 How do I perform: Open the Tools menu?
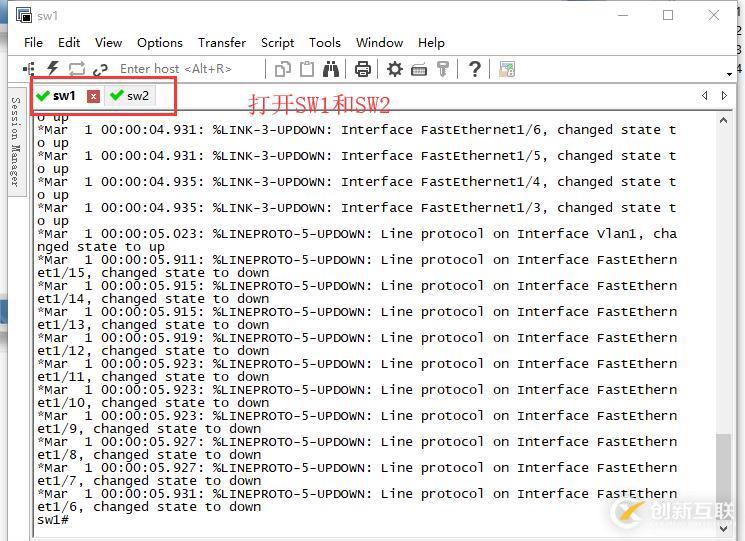point(325,43)
